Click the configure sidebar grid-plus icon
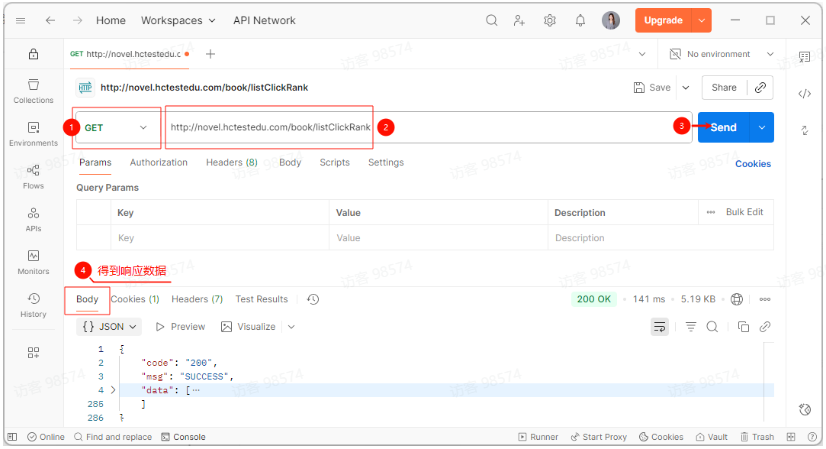826x449 pixels. [x=33, y=353]
